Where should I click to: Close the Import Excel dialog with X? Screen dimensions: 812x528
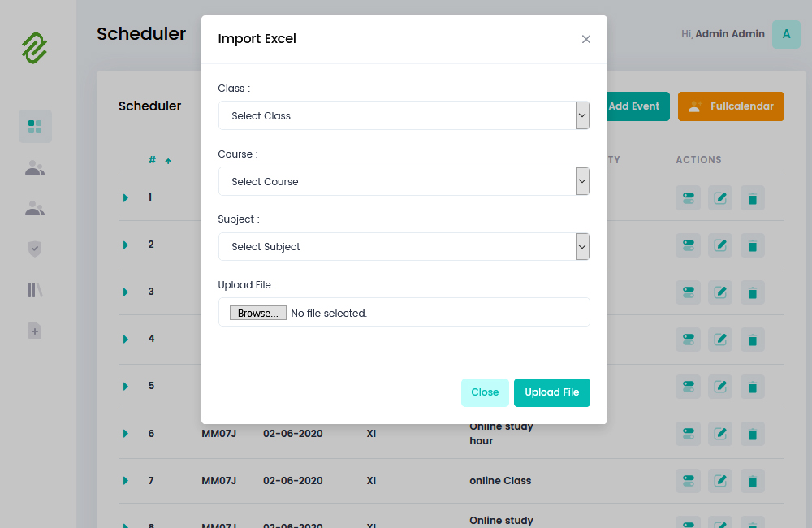point(585,39)
